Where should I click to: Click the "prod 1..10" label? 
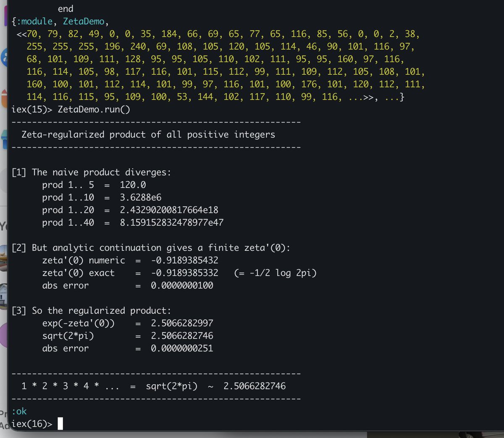tap(68, 197)
